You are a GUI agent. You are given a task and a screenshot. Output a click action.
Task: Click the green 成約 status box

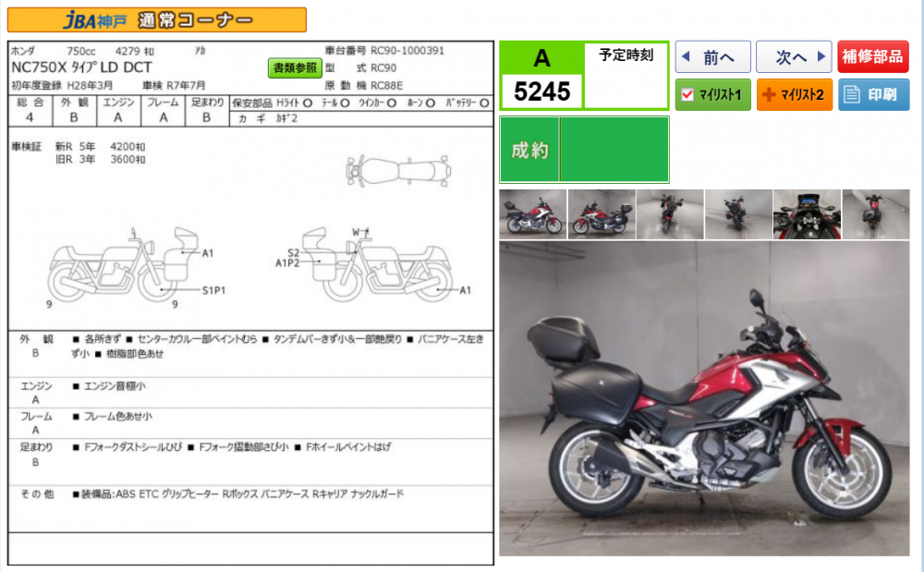pos(584,150)
